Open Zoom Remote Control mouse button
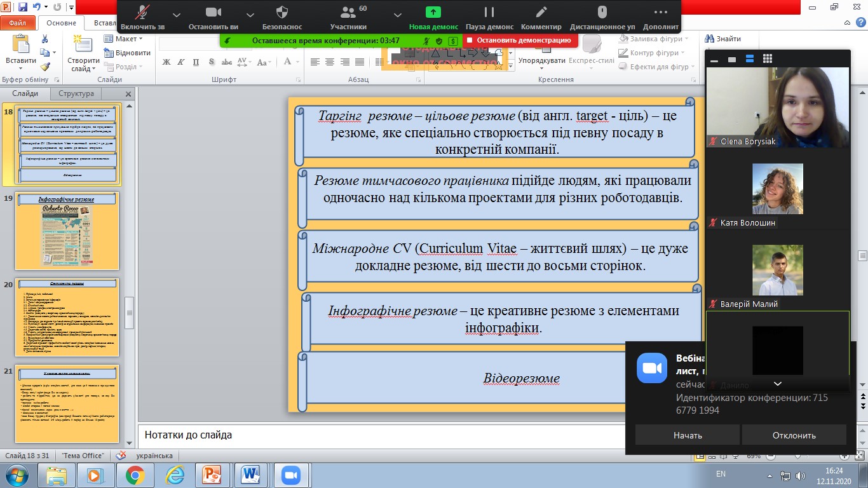Screen dimensions: 868x488 pyautogui.click(x=602, y=17)
